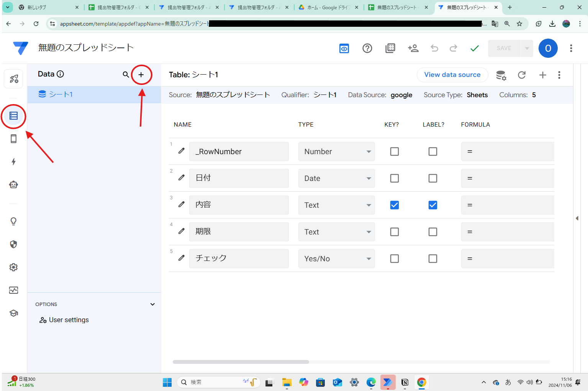
Task: Open the Date type dropdown for 日付
Action: pos(337,178)
